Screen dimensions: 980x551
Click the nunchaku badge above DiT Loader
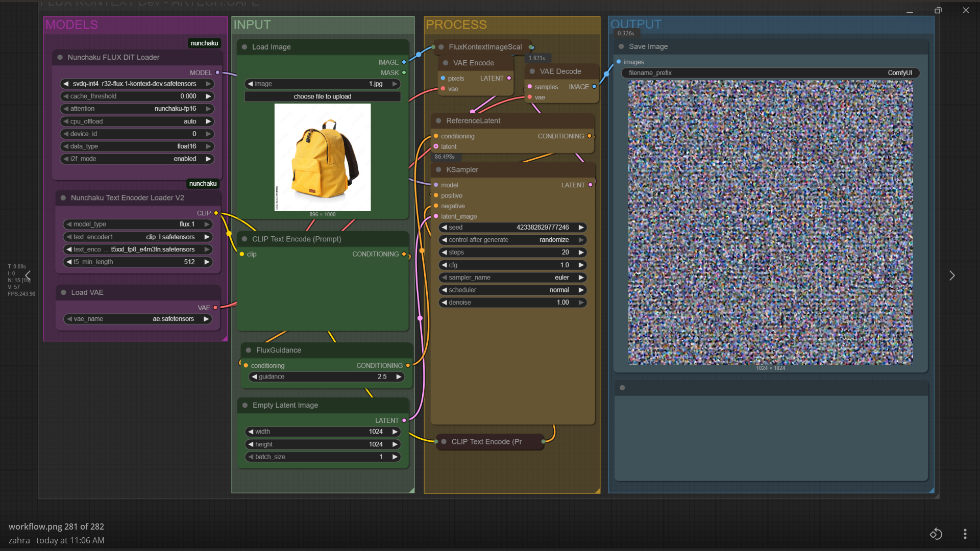click(204, 43)
